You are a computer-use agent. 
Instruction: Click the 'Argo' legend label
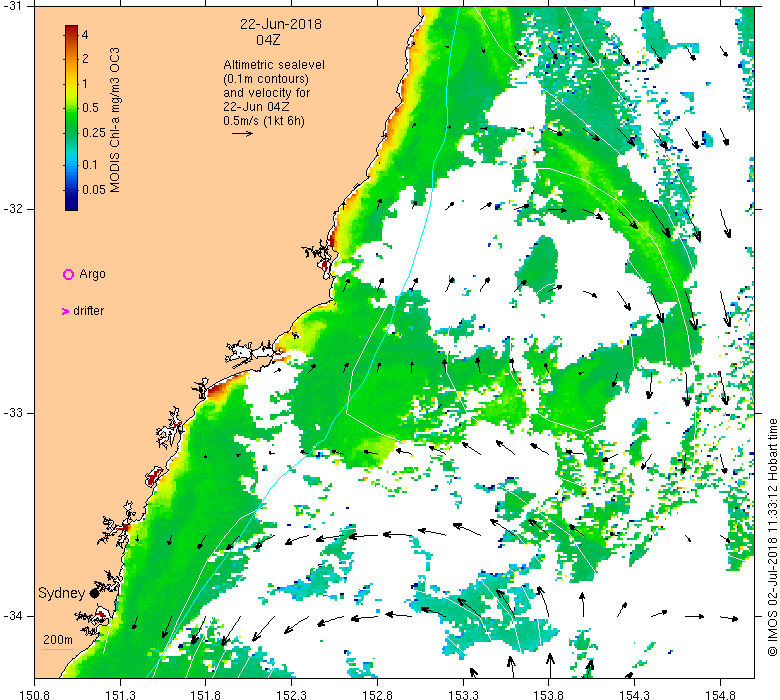point(93,274)
